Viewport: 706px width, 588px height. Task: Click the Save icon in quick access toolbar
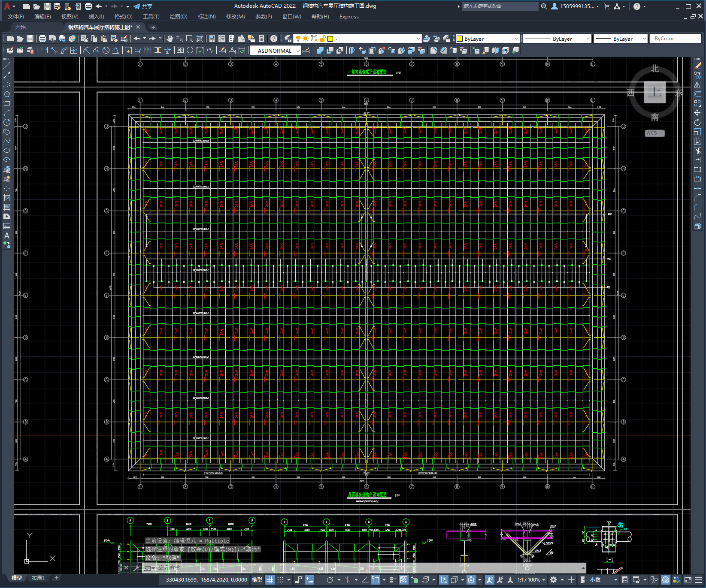pos(47,6)
